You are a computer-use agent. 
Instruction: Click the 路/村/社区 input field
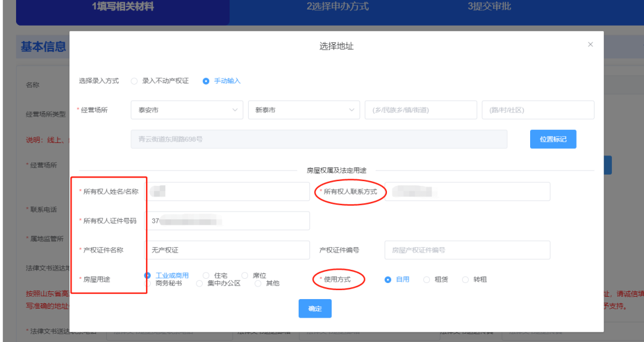(x=538, y=110)
